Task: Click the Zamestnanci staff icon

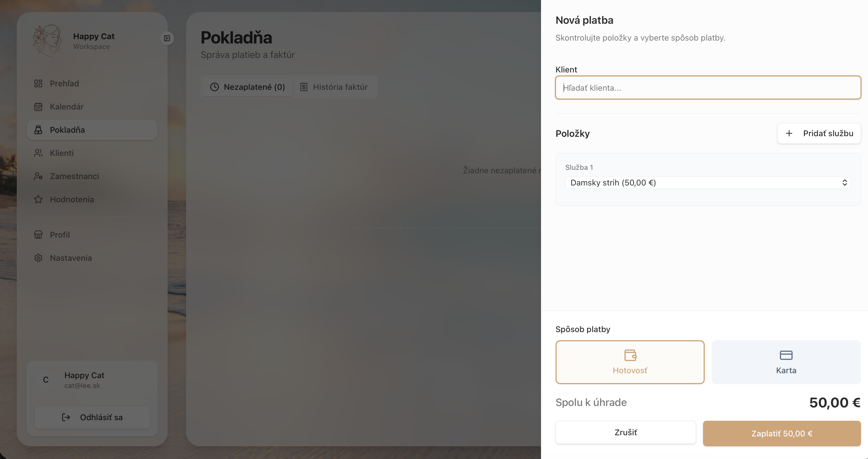Action: point(38,176)
